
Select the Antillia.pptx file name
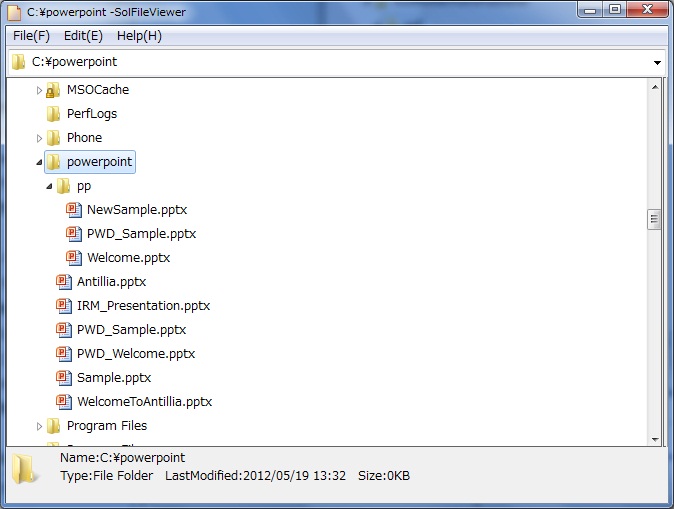[x=111, y=282]
